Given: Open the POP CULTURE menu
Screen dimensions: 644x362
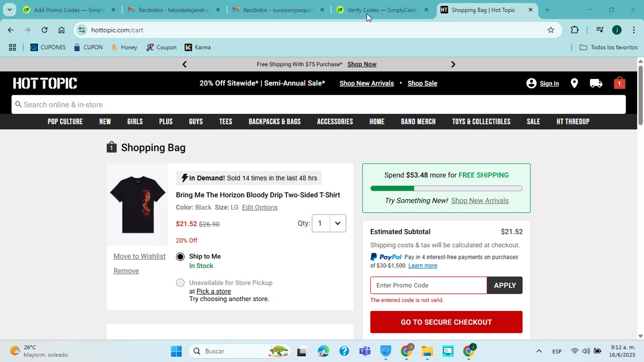Looking at the screenshot, I should click(x=65, y=122).
